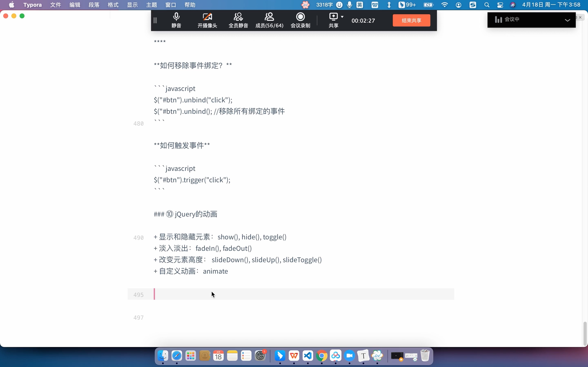Image resolution: width=588 pixels, height=367 pixels.
Task: Switch the input method from 英
Action: (x=360, y=5)
